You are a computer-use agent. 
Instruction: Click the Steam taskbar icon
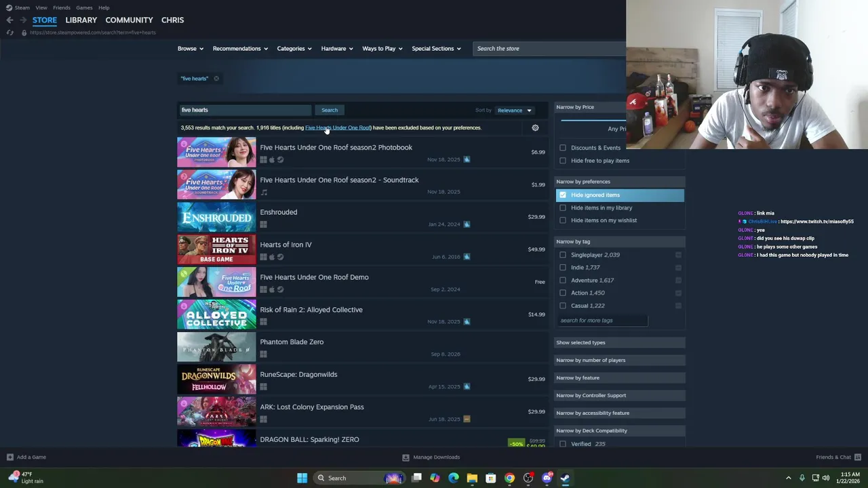point(565,478)
